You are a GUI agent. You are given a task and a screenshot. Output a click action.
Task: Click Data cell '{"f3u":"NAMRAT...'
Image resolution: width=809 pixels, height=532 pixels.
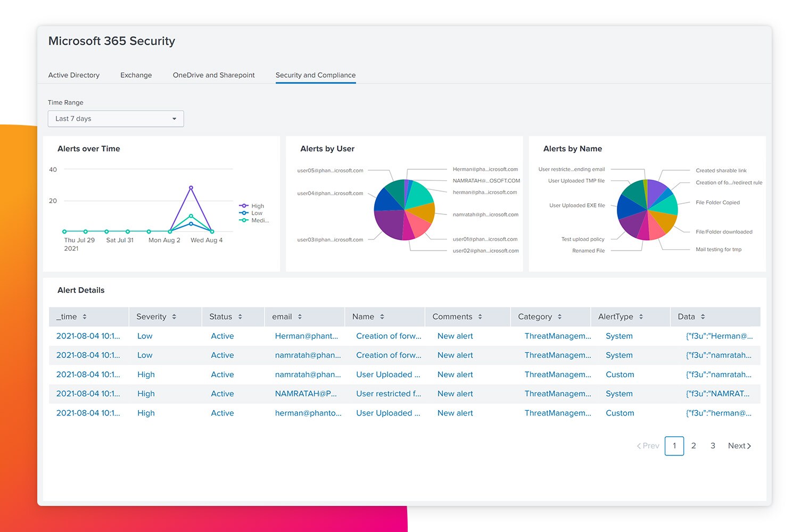pos(717,394)
